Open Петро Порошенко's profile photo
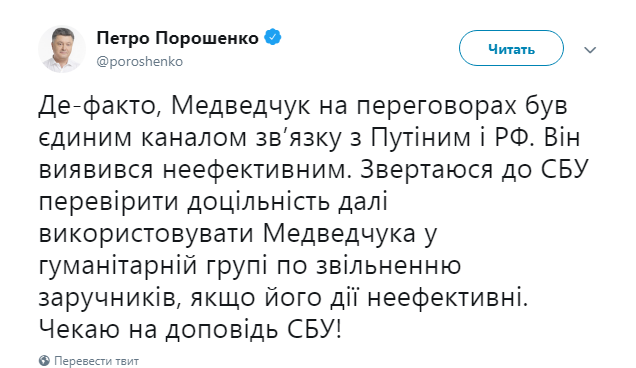Screen dimensions: 636x368 click(62, 49)
